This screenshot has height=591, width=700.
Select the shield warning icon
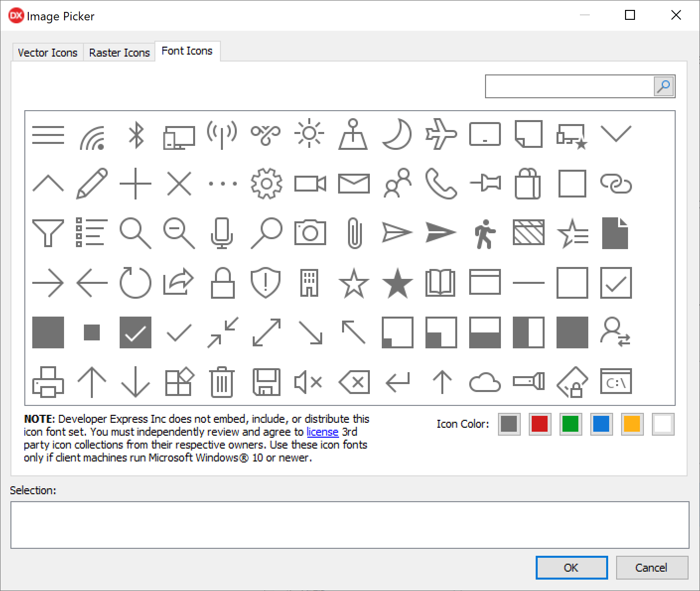click(266, 283)
